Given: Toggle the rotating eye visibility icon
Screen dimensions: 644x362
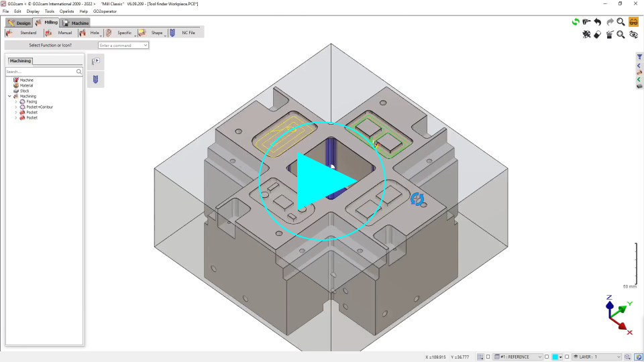Looking at the screenshot, I should (x=633, y=35).
